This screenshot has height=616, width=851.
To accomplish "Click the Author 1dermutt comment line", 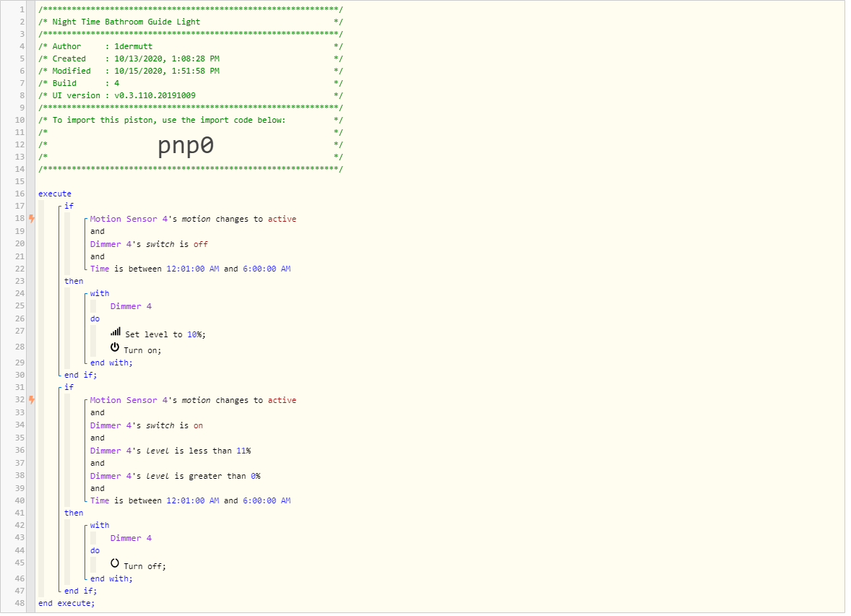I will [191, 47].
